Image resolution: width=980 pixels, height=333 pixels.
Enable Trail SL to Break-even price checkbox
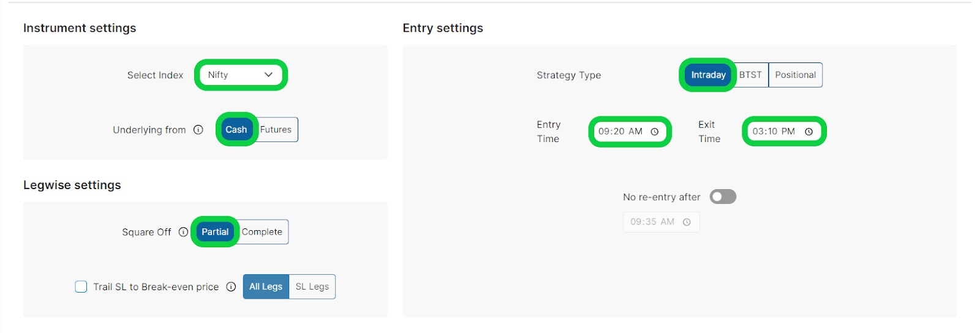tap(81, 286)
